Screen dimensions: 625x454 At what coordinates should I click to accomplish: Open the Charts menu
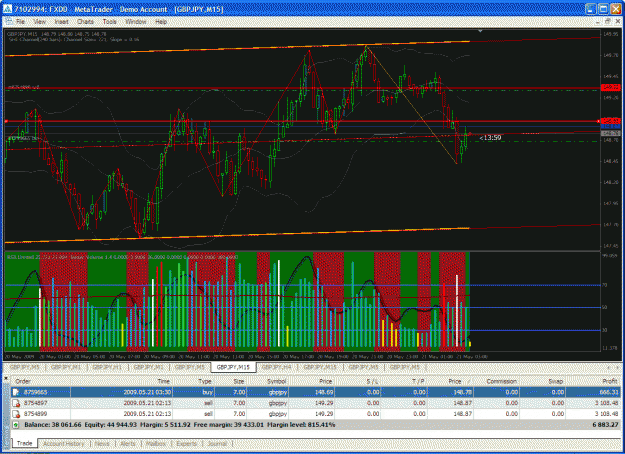(x=85, y=22)
